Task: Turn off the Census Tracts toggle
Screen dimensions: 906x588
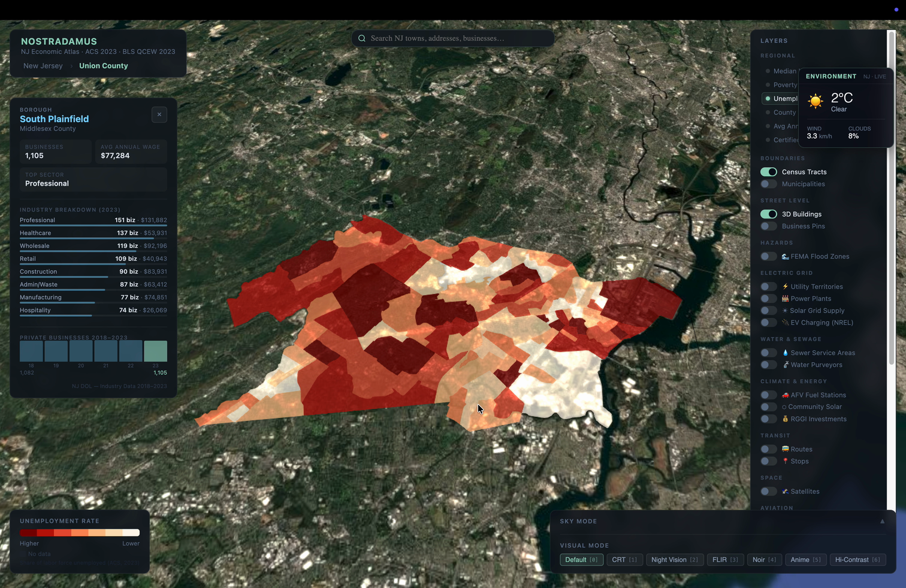Action: pos(769,172)
